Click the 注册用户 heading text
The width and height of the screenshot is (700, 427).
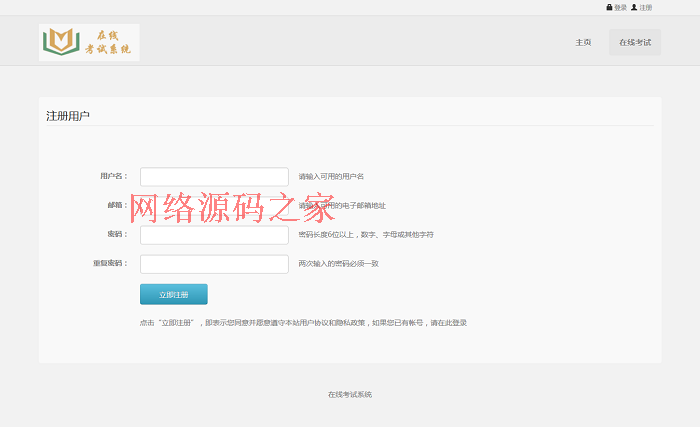coord(68,116)
